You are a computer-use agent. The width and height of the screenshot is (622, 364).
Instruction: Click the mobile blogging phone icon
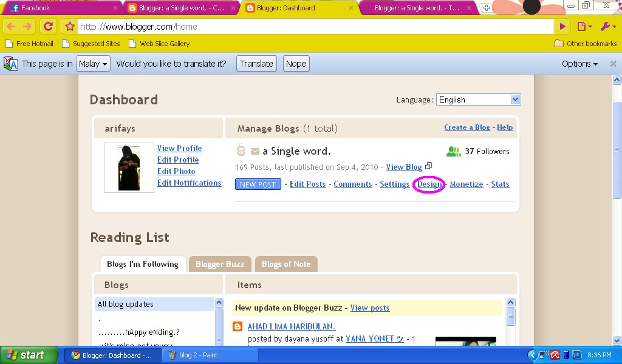pyautogui.click(x=241, y=150)
